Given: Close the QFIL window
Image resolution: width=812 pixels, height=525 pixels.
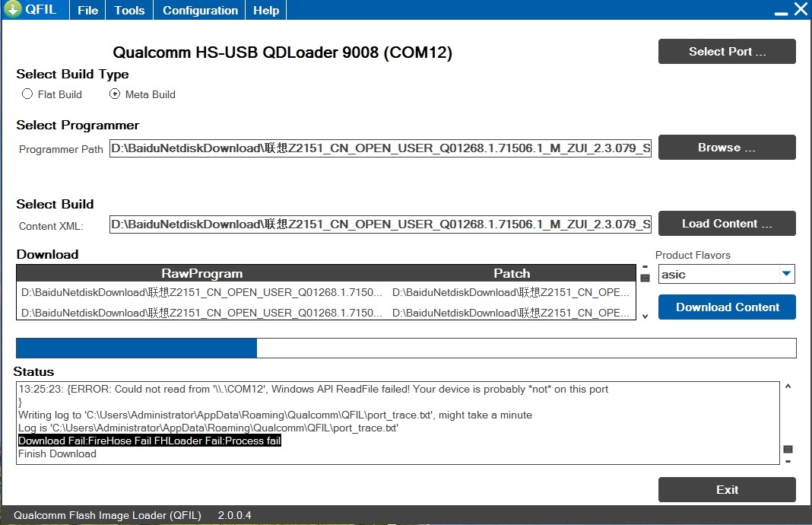Looking at the screenshot, I should coord(801,9).
